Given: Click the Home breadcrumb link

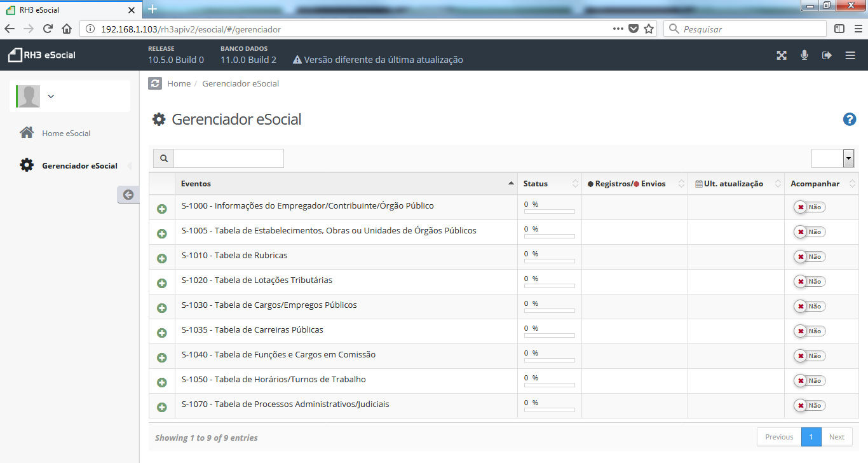Looking at the screenshot, I should (x=179, y=83).
